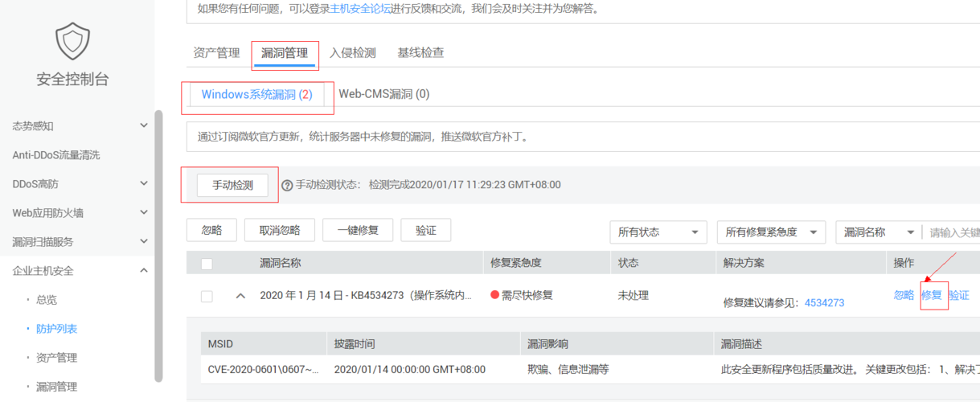Open 防护列表 in the sidebar
This screenshot has height=402, width=980.
57,328
